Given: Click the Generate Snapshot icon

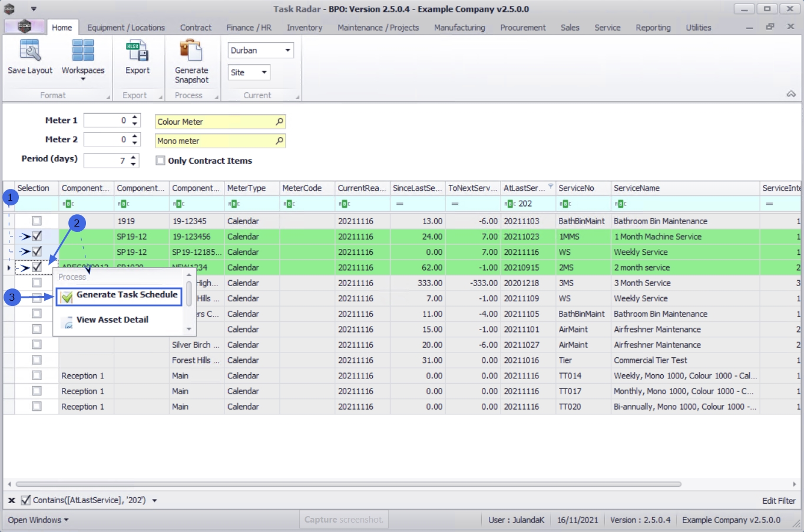Looking at the screenshot, I should coord(191,51).
